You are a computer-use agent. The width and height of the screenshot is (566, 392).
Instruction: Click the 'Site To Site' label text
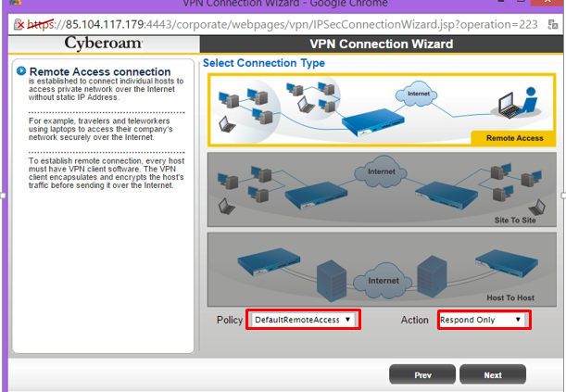(515, 220)
